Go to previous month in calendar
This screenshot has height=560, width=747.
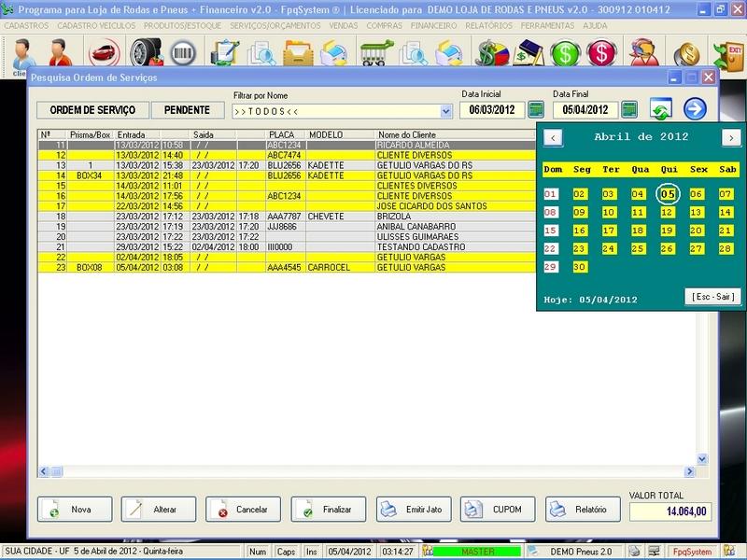tap(553, 138)
